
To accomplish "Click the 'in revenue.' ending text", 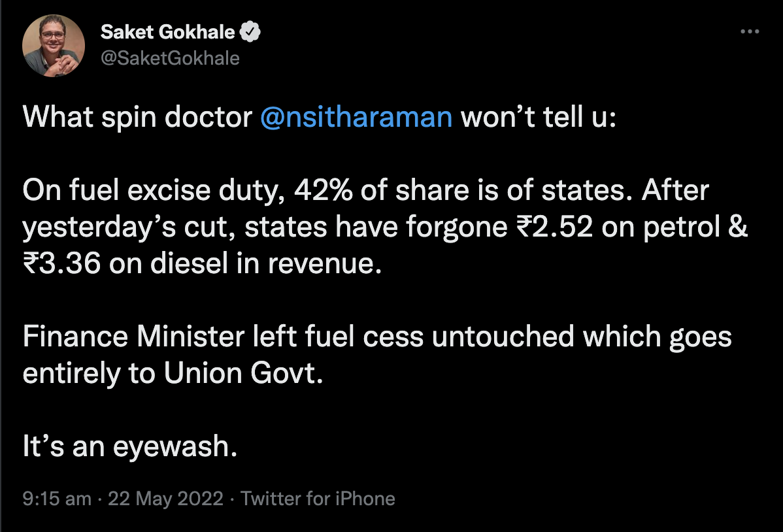I will point(309,263).
